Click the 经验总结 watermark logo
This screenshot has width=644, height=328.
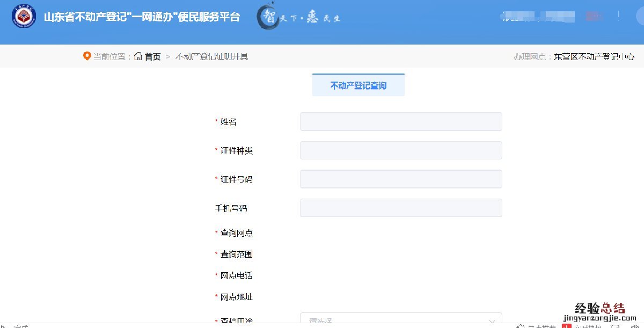pos(600,308)
